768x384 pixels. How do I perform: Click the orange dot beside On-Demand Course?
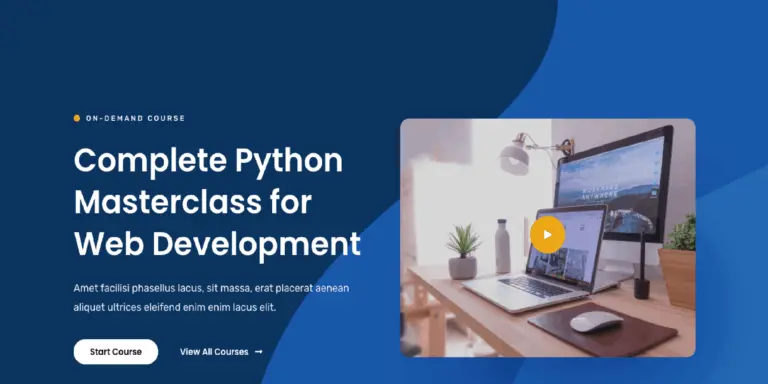click(x=77, y=118)
